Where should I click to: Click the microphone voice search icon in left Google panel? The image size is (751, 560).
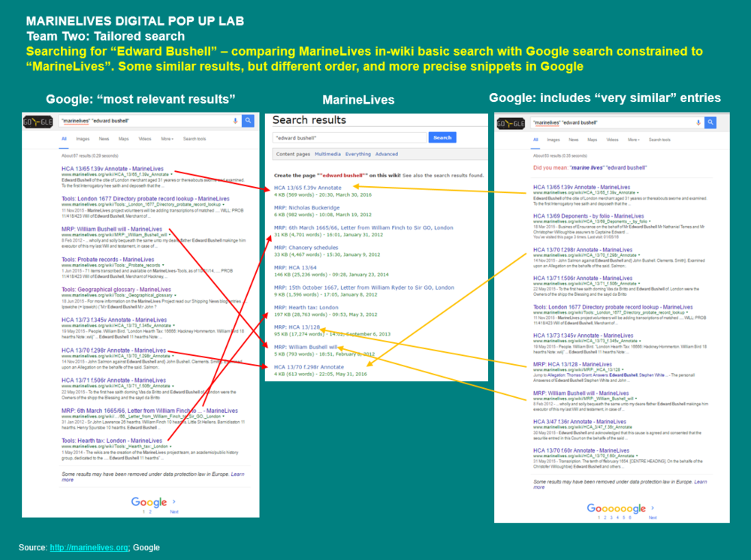coord(235,121)
